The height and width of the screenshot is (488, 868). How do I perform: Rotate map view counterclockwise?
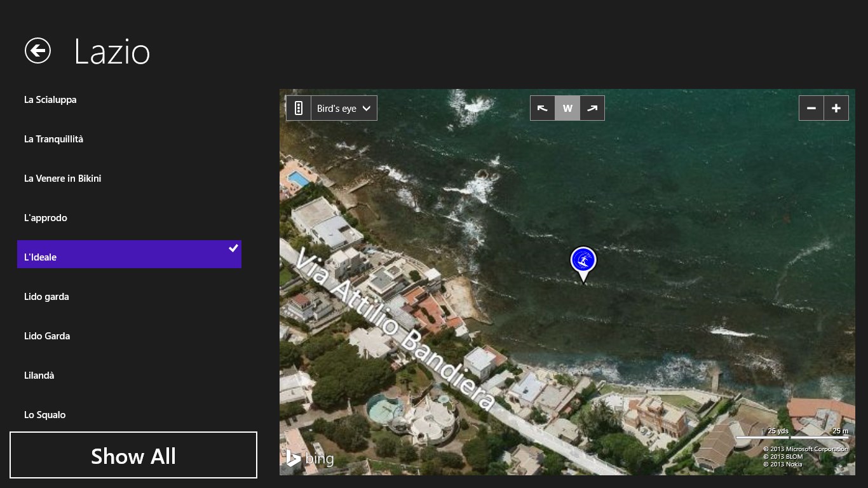point(543,108)
